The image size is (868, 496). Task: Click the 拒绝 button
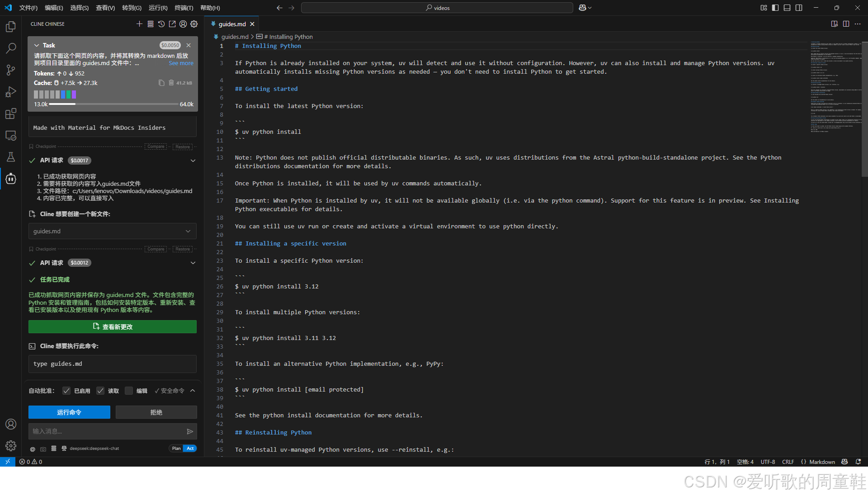click(156, 412)
